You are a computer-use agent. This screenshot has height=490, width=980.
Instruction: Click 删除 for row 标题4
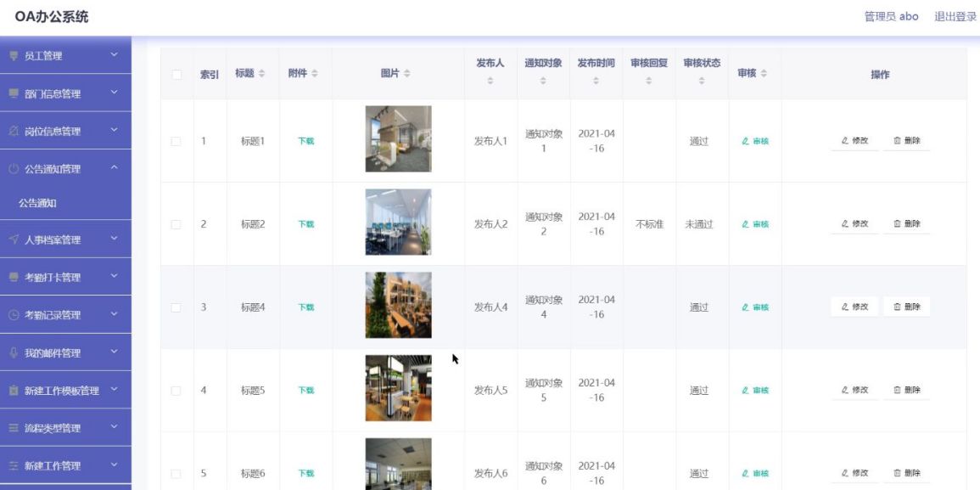907,307
